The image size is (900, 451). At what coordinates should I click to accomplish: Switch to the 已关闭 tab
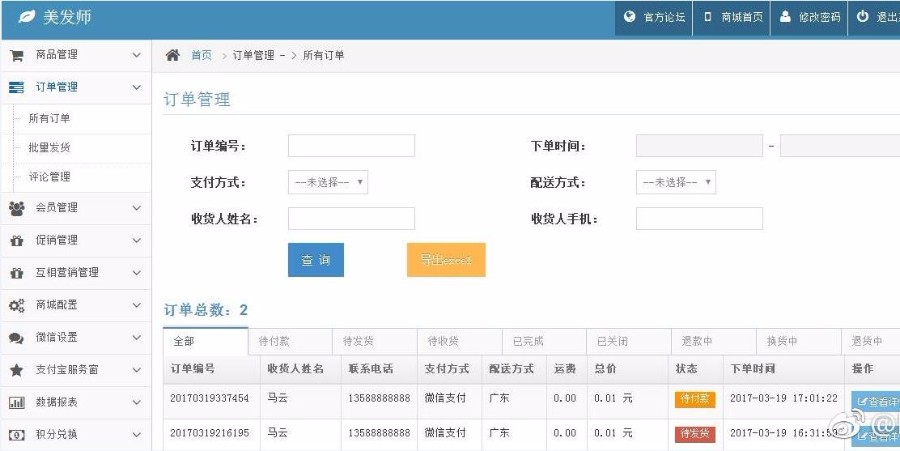[x=629, y=341]
